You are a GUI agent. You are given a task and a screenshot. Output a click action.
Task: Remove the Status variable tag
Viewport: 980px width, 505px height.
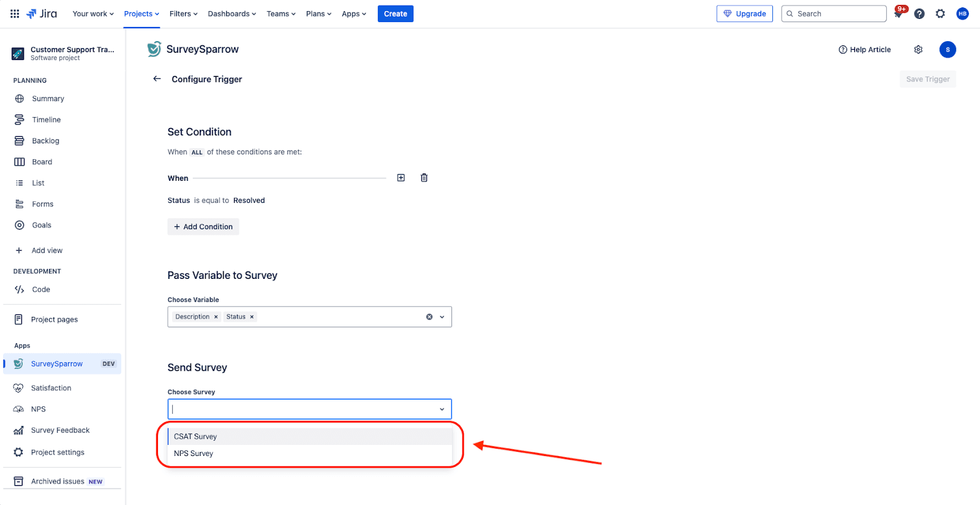pyautogui.click(x=252, y=317)
